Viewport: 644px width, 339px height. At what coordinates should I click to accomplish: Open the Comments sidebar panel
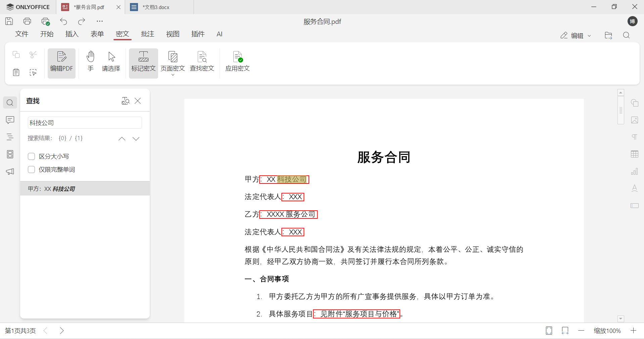pyautogui.click(x=10, y=120)
